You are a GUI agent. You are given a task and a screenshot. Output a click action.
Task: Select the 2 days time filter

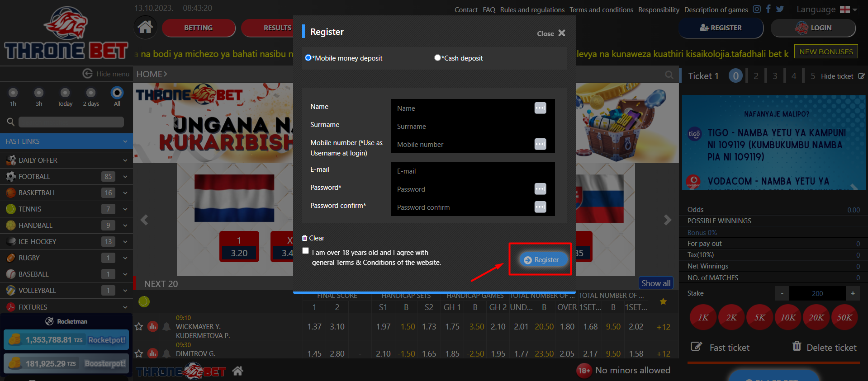(91, 93)
